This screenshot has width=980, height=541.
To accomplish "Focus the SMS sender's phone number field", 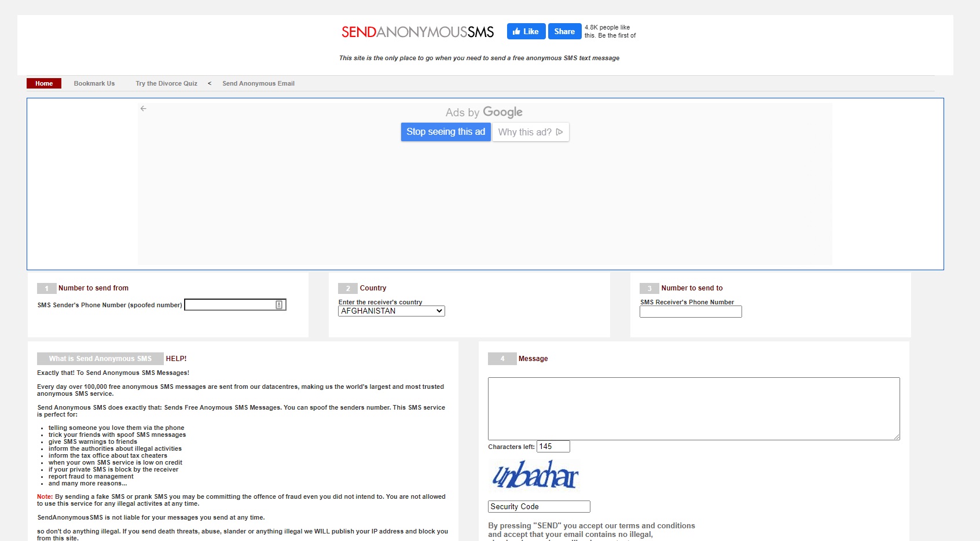I will (229, 305).
